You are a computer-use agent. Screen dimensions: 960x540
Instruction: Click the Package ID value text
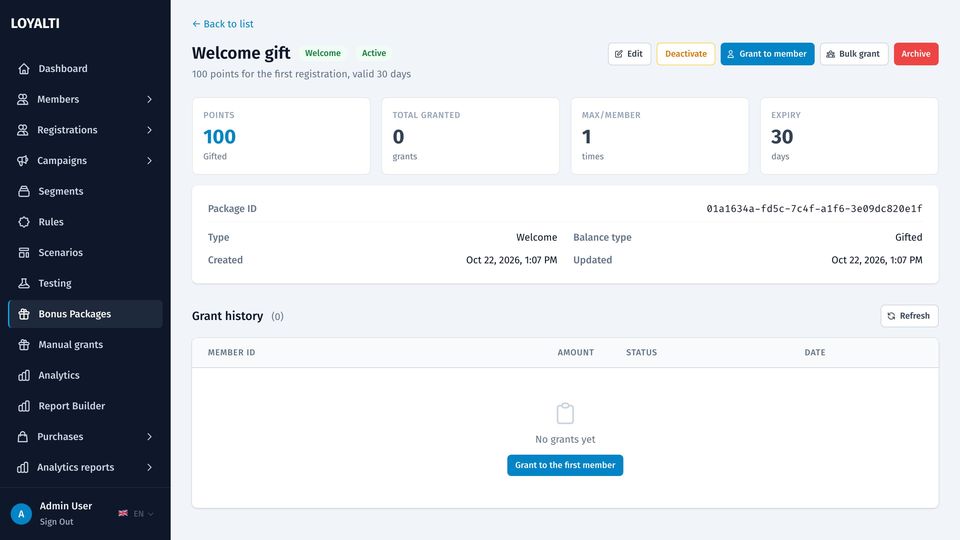(814, 209)
